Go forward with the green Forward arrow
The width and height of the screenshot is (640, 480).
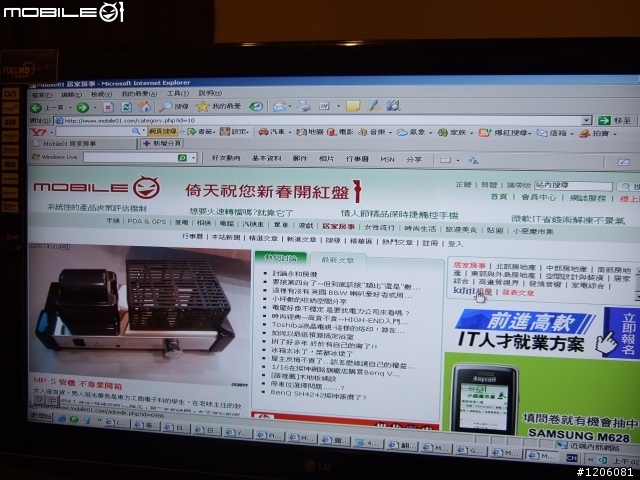point(83,107)
